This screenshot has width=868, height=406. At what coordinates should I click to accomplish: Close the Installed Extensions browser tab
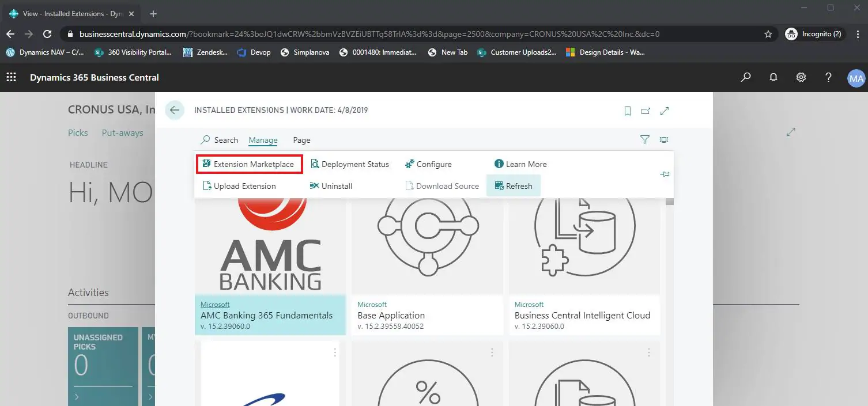point(131,14)
